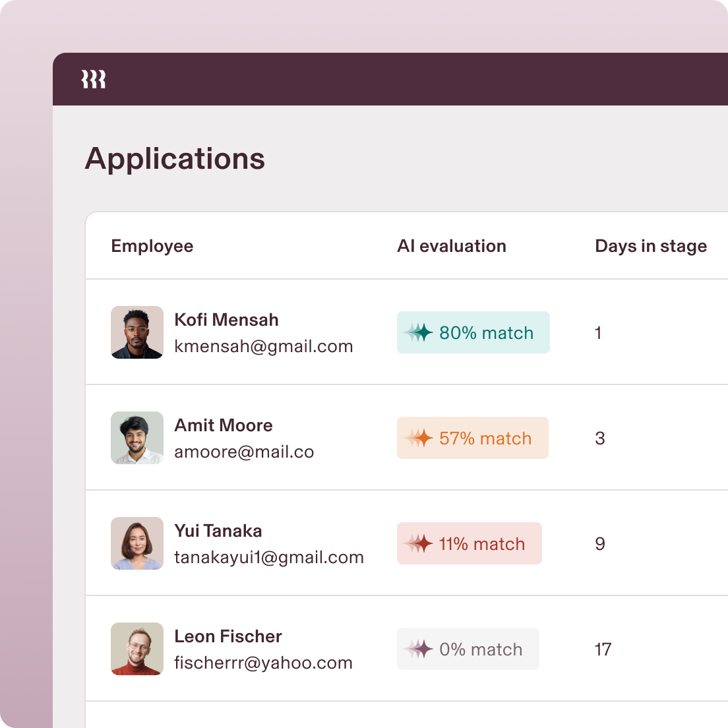Select the orange sparkle icon in Amit's evaluation
Screen dimensions: 728x728
point(417,438)
